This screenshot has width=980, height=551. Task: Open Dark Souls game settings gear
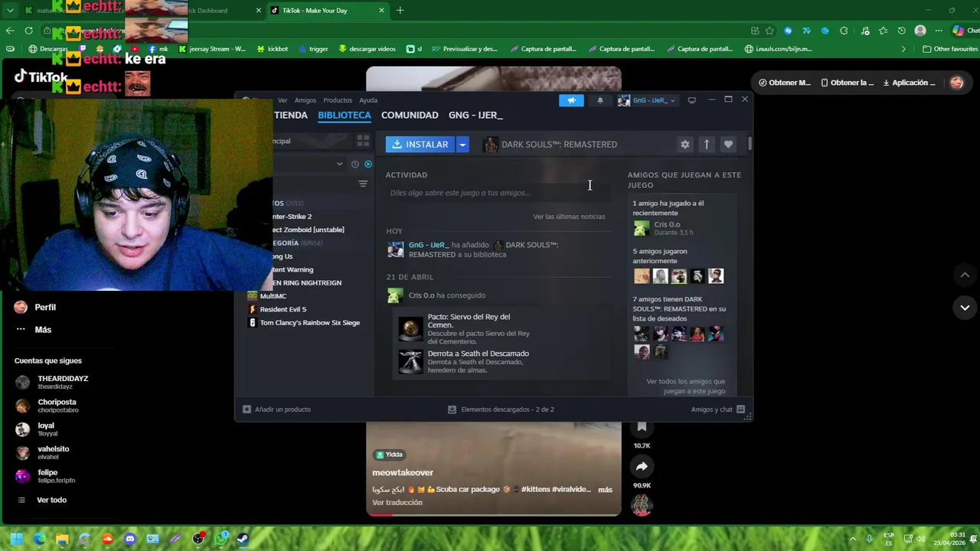click(685, 144)
